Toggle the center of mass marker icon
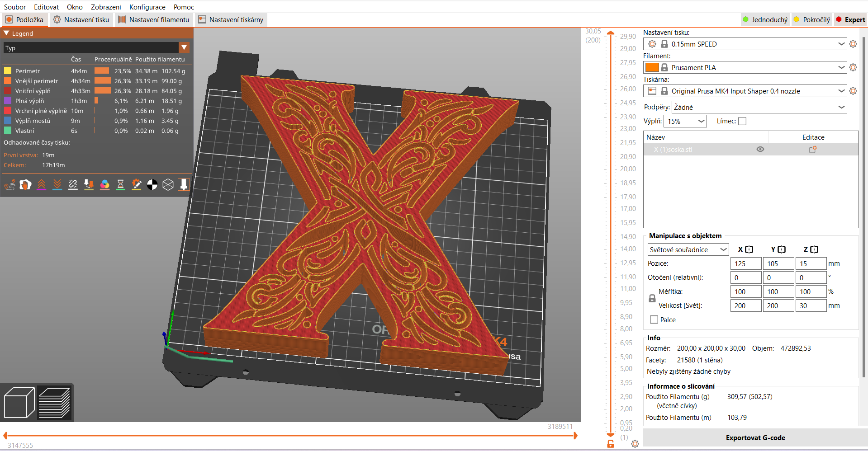This screenshot has height=451, width=868. pyautogui.click(x=152, y=184)
